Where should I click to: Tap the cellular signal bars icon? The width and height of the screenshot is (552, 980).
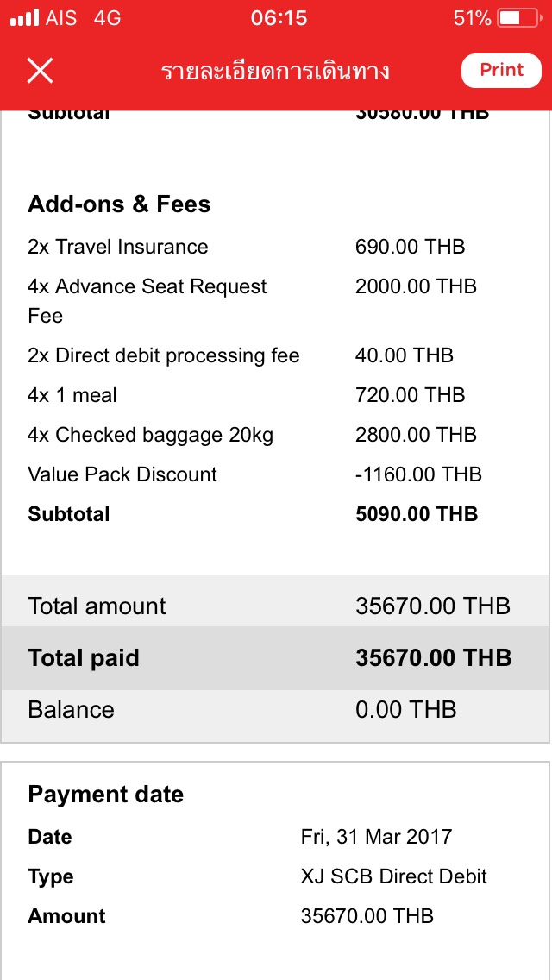[24, 18]
